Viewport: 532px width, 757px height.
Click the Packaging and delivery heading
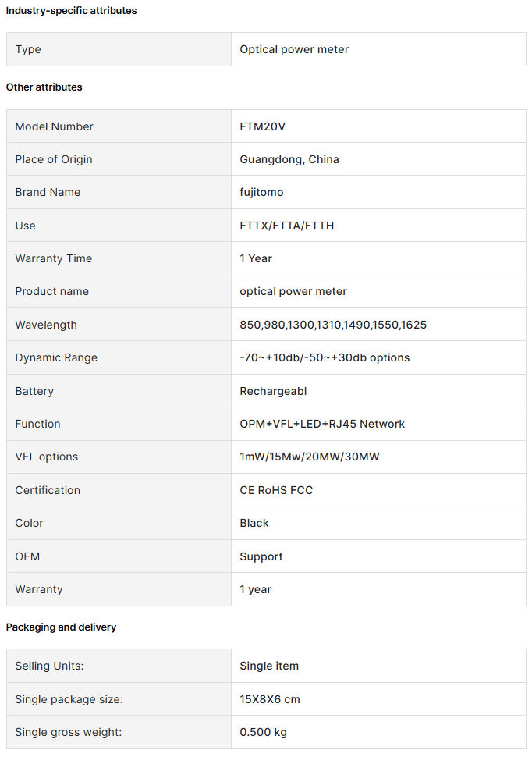61,627
